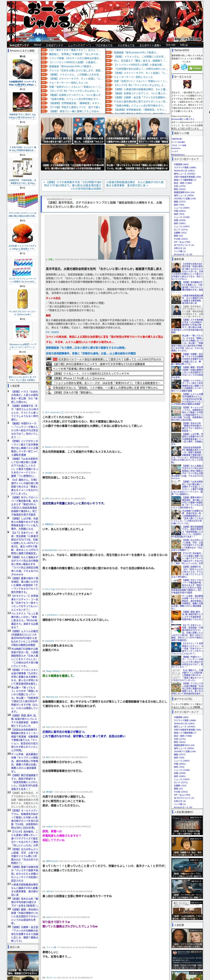Open the カイカイ反応通信 link
Image resolution: width=210 pixels, height=980 pixels.
pos(178,142)
